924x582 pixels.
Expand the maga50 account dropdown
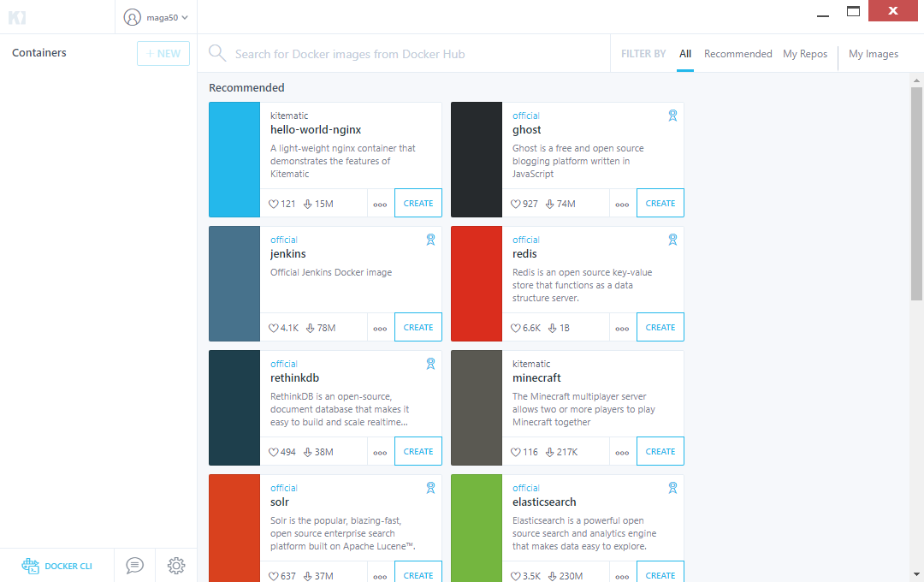point(185,18)
